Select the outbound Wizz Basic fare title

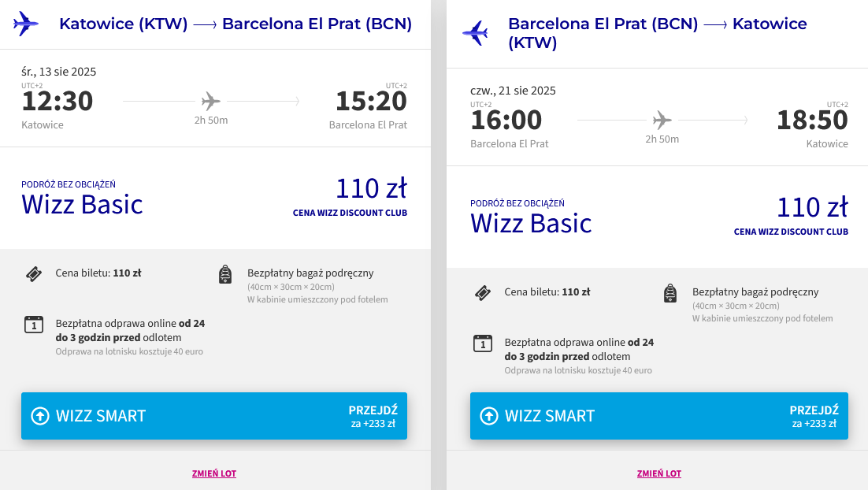[x=82, y=204]
